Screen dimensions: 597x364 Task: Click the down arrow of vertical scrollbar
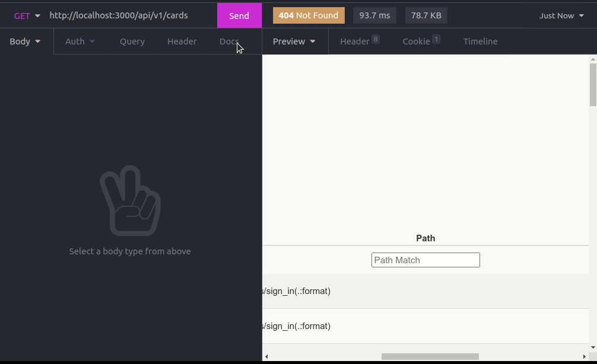pyautogui.click(x=593, y=347)
